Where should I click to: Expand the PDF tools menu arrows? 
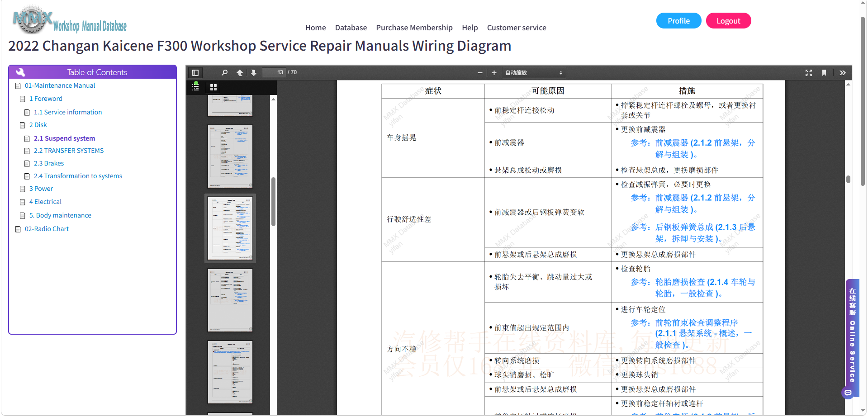(843, 73)
